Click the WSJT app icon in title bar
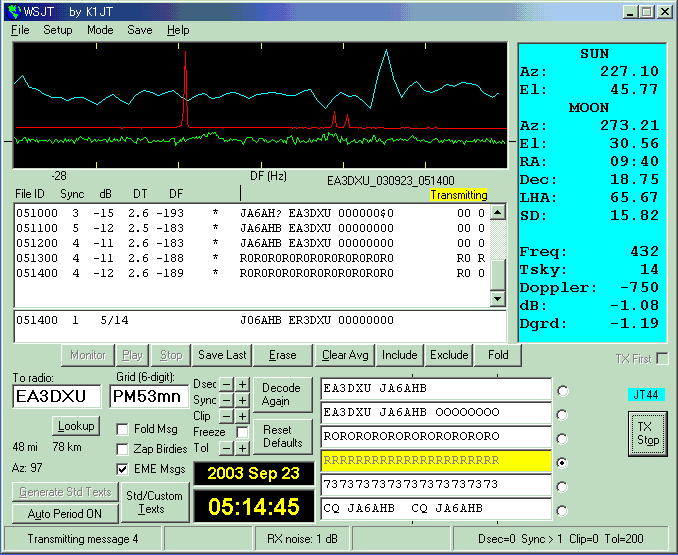Viewport: 678px width, 555px height. 14,11
